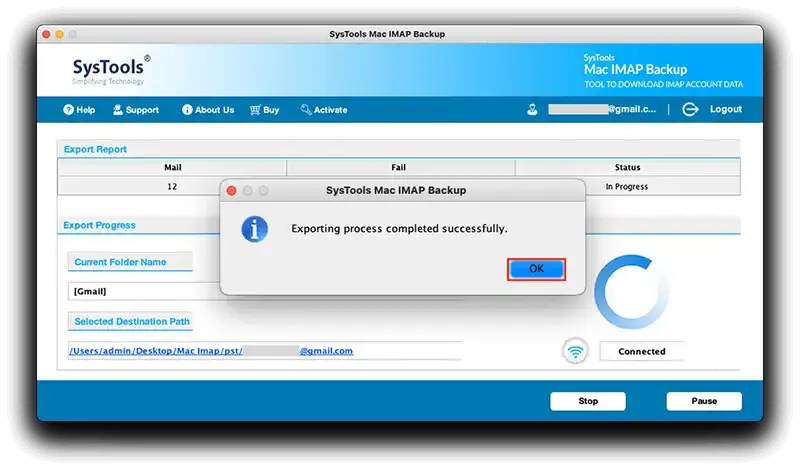Pause the export process
The width and height of the screenshot is (800, 470).
[x=704, y=401]
